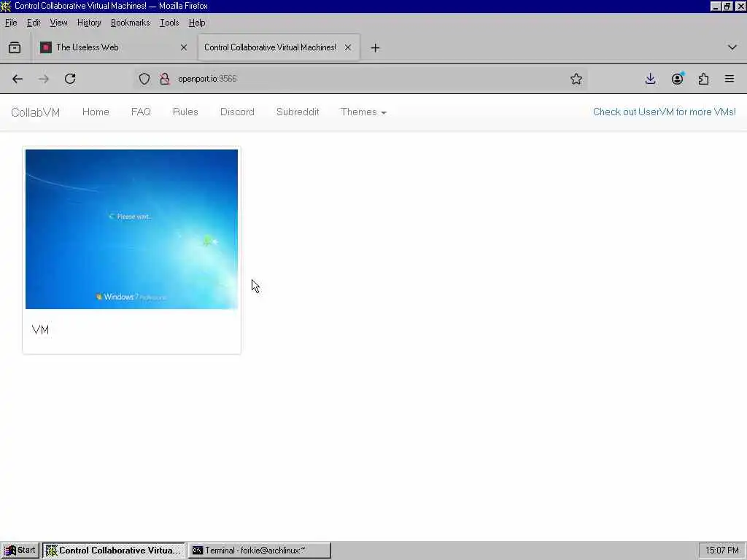Open the View menu
Screen dimensions: 747x560
pos(58,23)
